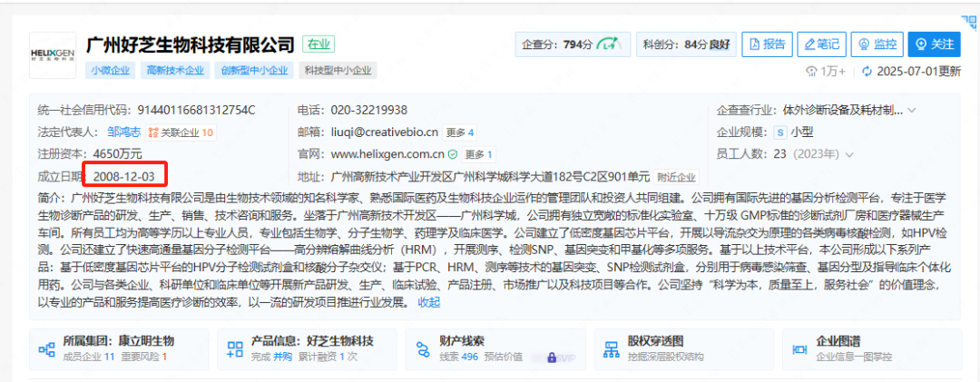The width and height of the screenshot is (980, 382).
Task: Click the credit code 91440116681312754C
Action: pos(195,111)
